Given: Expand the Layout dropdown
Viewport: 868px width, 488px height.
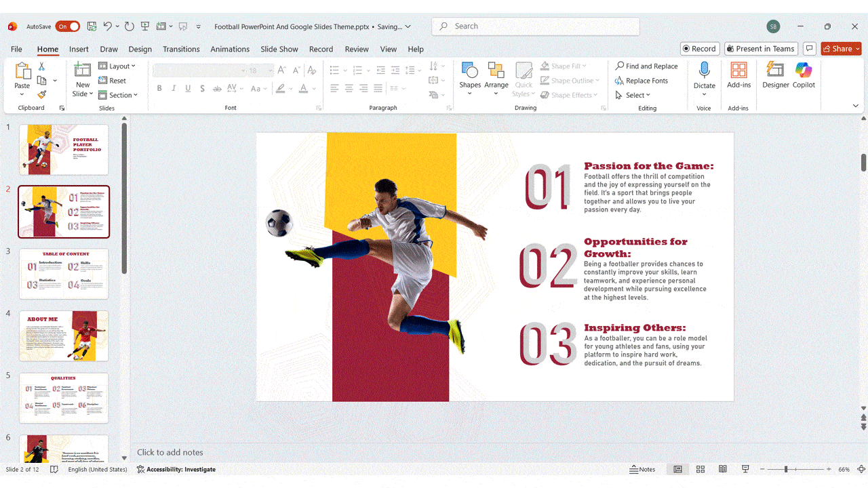Looking at the screenshot, I should tap(119, 66).
